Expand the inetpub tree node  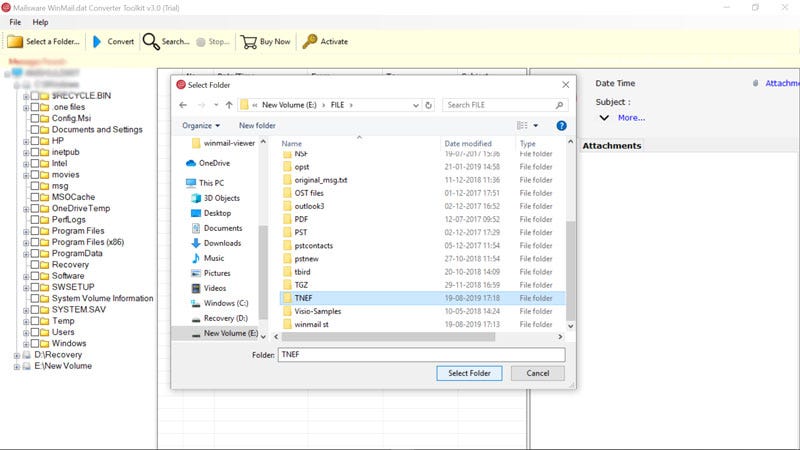26,153
